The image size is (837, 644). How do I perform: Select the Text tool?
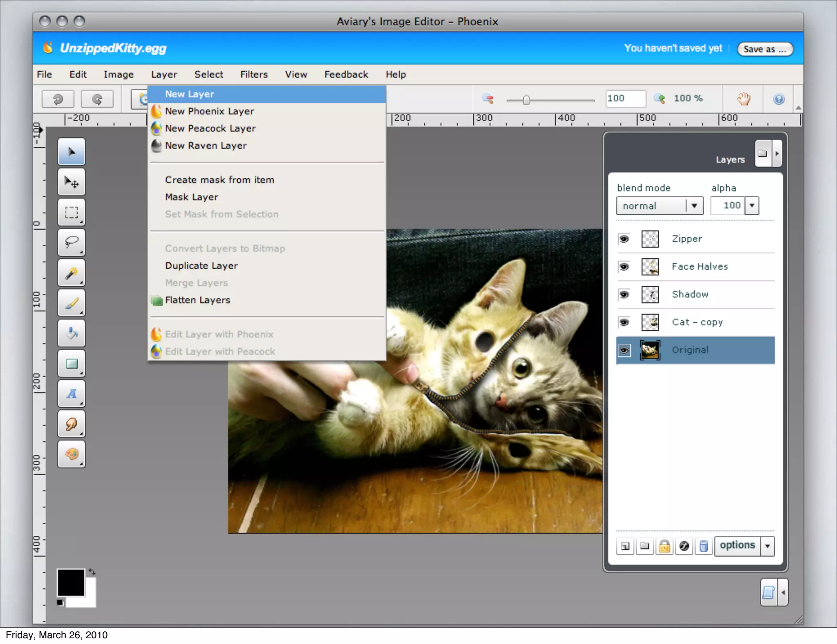[72, 394]
